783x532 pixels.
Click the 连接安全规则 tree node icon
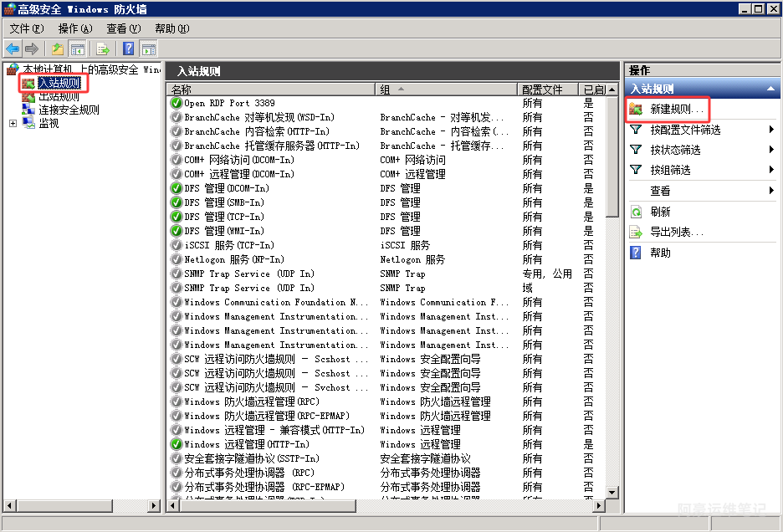(28, 110)
